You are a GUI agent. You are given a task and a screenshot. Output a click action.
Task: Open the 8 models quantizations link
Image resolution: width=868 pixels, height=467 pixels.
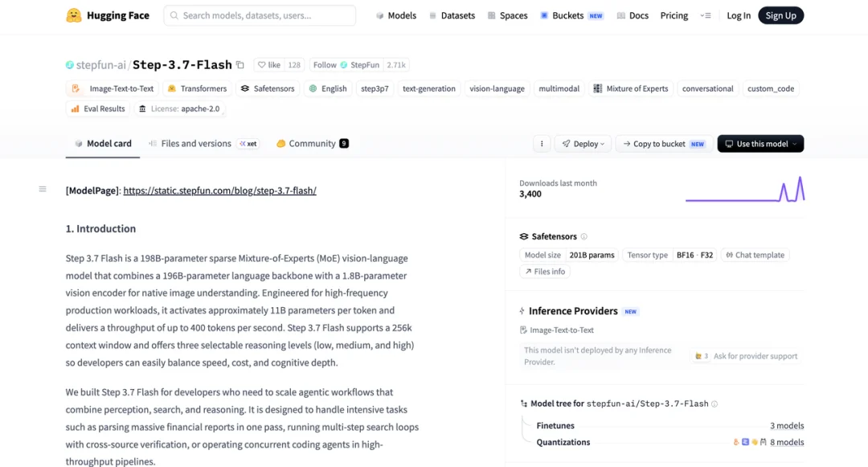(x=787, y=442)
